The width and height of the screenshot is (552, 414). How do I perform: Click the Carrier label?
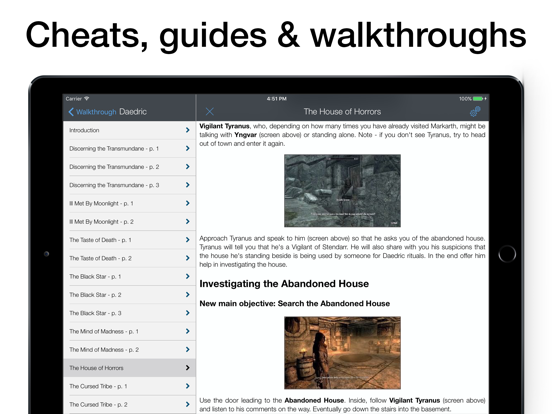[74, 99]
